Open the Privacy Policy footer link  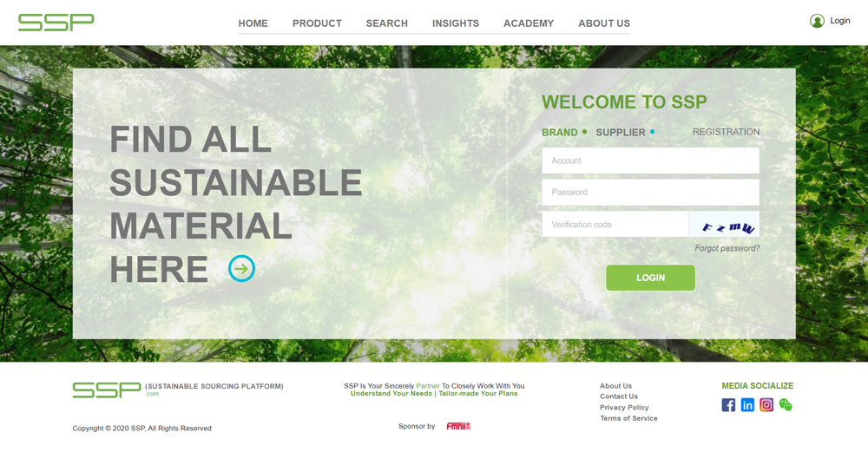pos(624,408)
